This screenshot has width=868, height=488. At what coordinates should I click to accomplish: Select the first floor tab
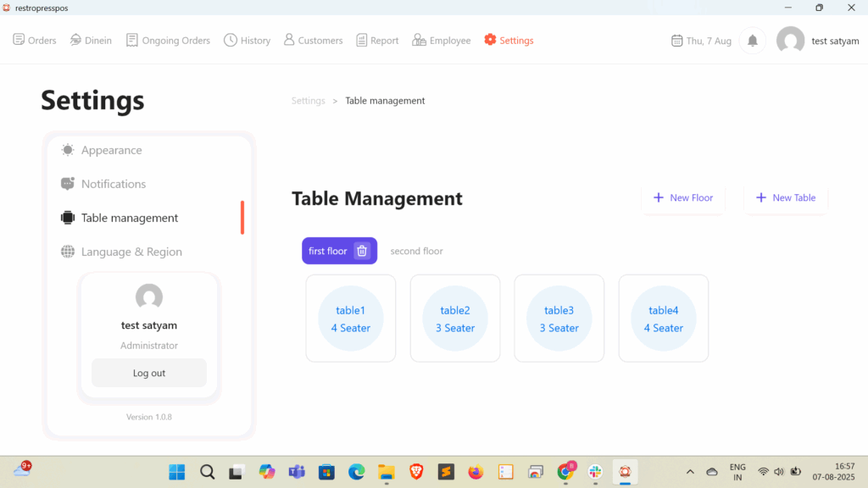click(x=327, y=251)
